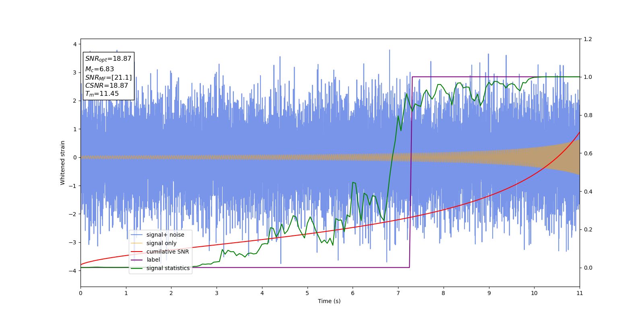Click the red 'cumilative SNR' legend line
The height and width of the screenshot is (322, 644).
tap(137, 252)
